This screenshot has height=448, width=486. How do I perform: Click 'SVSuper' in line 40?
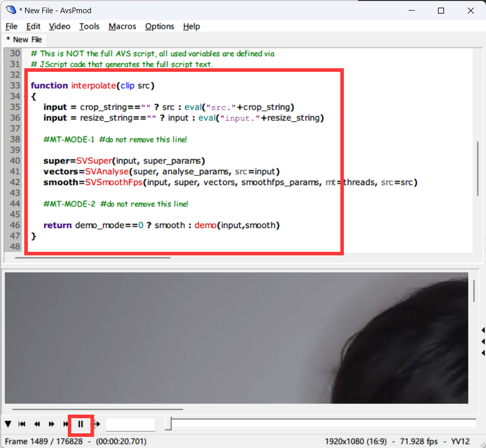(94, 161)
